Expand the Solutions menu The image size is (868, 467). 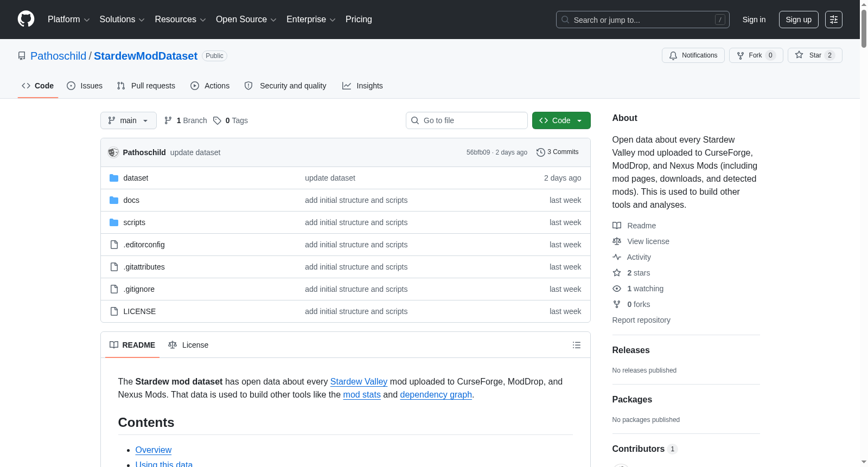pos(122,20)
